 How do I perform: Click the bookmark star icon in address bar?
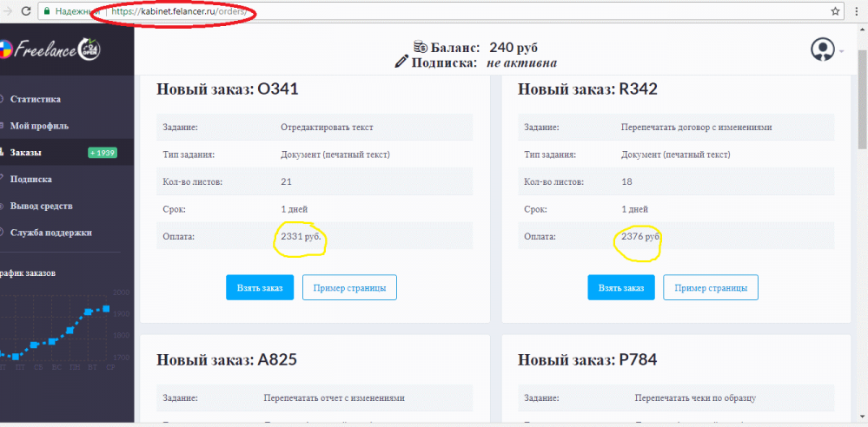click(x=835, y=10)
